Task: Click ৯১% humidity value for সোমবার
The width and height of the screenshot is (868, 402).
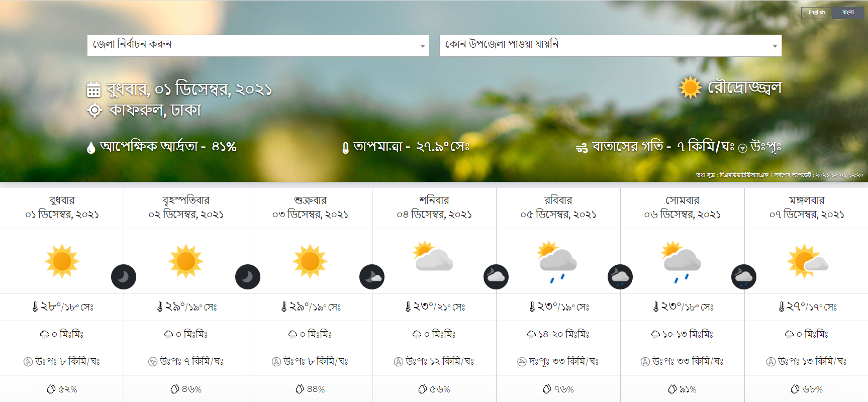Action: pyautogui.click(x=688, y=389)
